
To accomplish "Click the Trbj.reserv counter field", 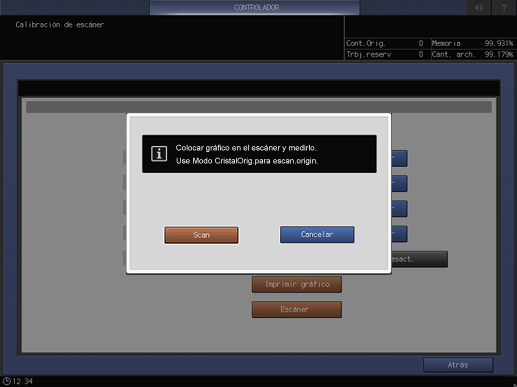I will pyautogui.click(x=385, y=54).
